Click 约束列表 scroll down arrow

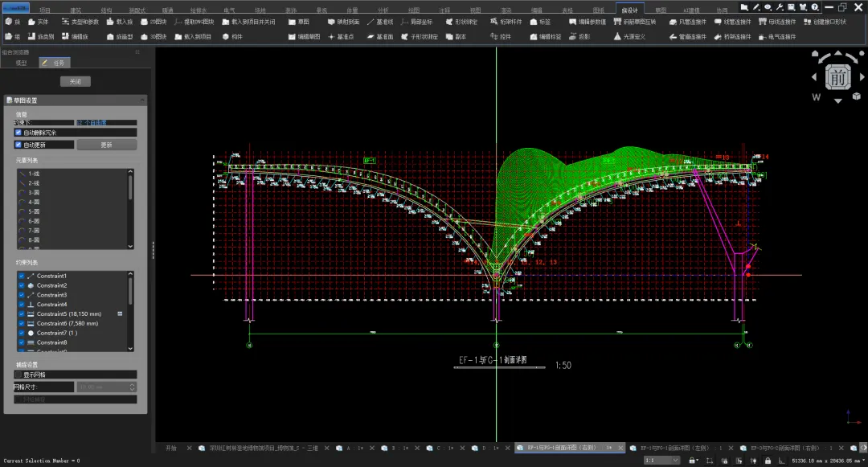131,349
